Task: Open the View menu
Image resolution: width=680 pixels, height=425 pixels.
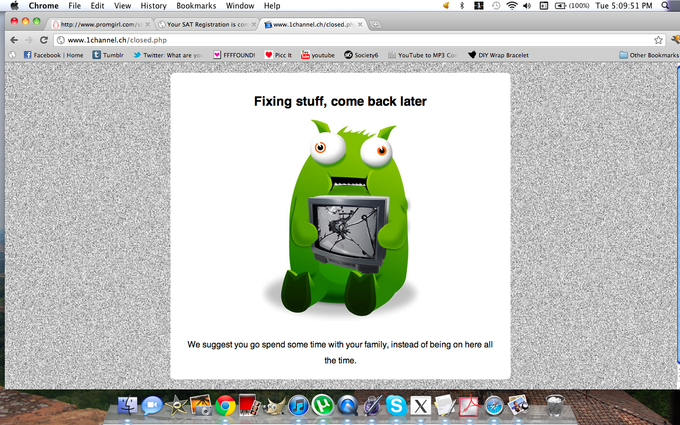Action: coord(122,6)
